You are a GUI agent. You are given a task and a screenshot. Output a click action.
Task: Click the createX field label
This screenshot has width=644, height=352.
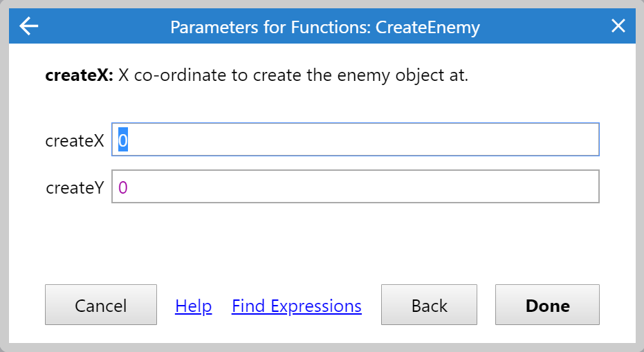coord(75,140)
